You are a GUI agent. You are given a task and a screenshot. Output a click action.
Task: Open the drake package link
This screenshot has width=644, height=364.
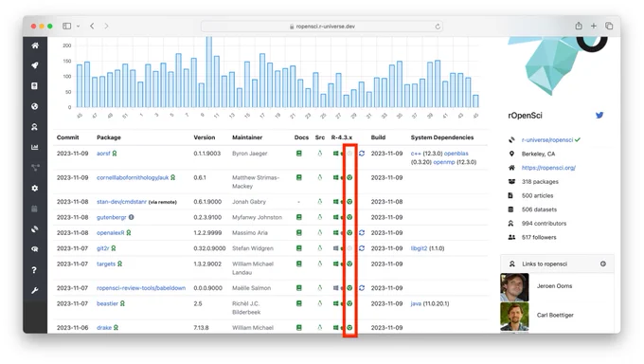click(x=104, y=328)
